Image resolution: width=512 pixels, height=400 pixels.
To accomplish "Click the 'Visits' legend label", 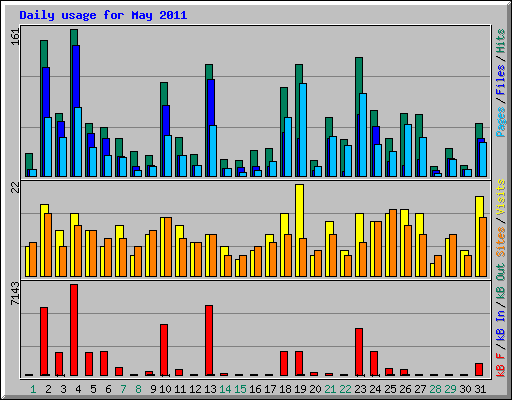I will (500, 197).
